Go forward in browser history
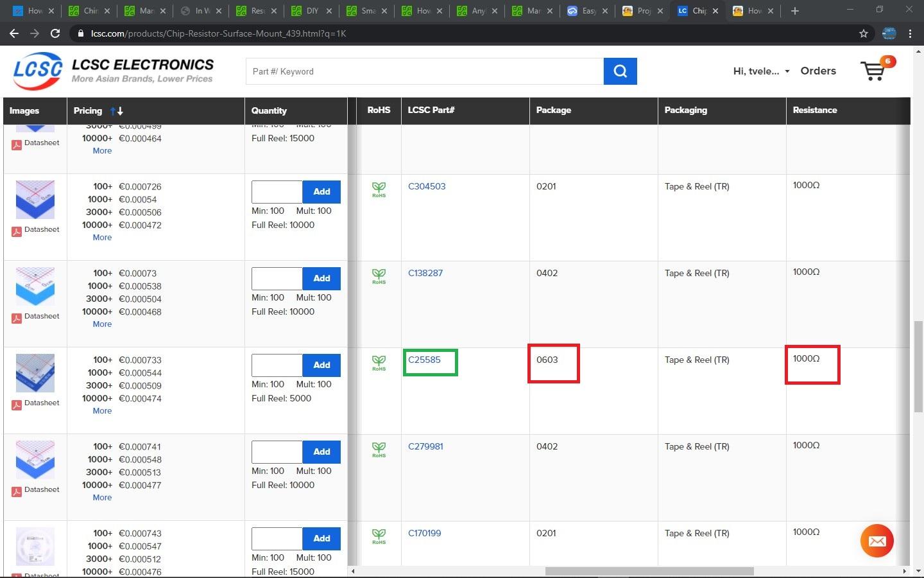The image size is (924, 578). coord(35,33)
